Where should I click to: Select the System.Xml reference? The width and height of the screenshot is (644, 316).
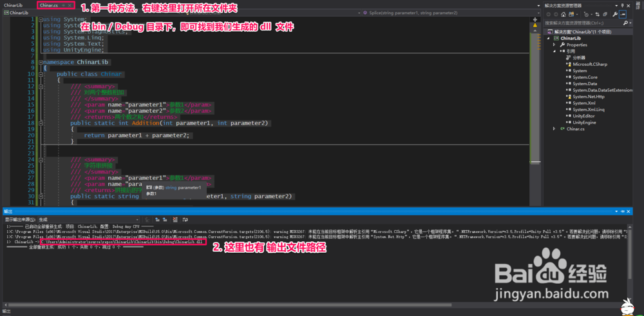point(583,103)
